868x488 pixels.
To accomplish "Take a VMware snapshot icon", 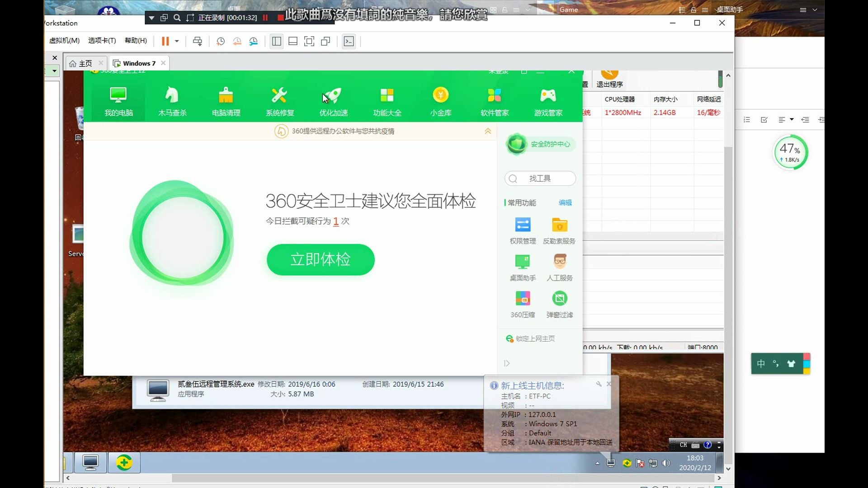I will tap(221, 41).
